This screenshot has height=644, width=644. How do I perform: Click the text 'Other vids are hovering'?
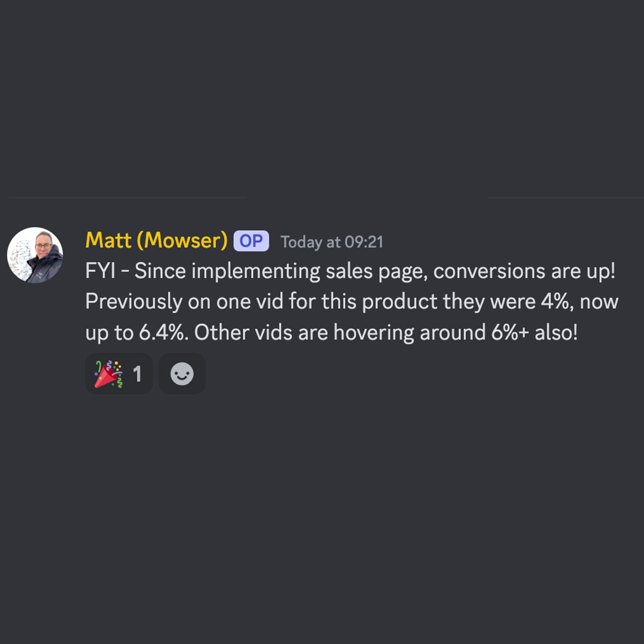[304, 333]
